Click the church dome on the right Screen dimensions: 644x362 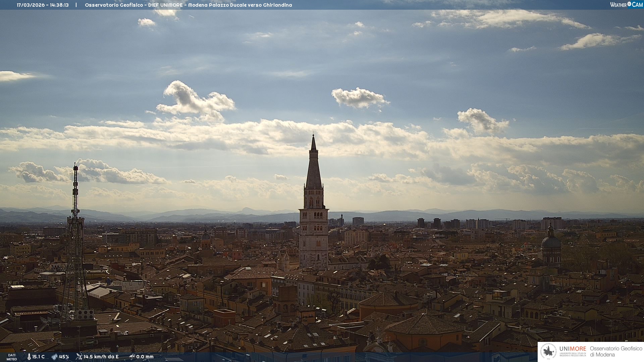pyautogui.click(x=551, y=242)
